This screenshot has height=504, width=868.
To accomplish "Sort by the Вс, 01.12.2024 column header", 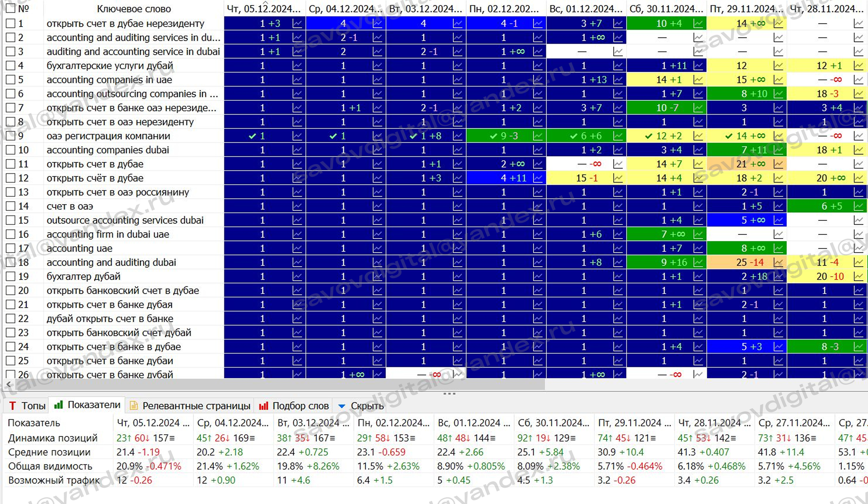I will (586, 9).
